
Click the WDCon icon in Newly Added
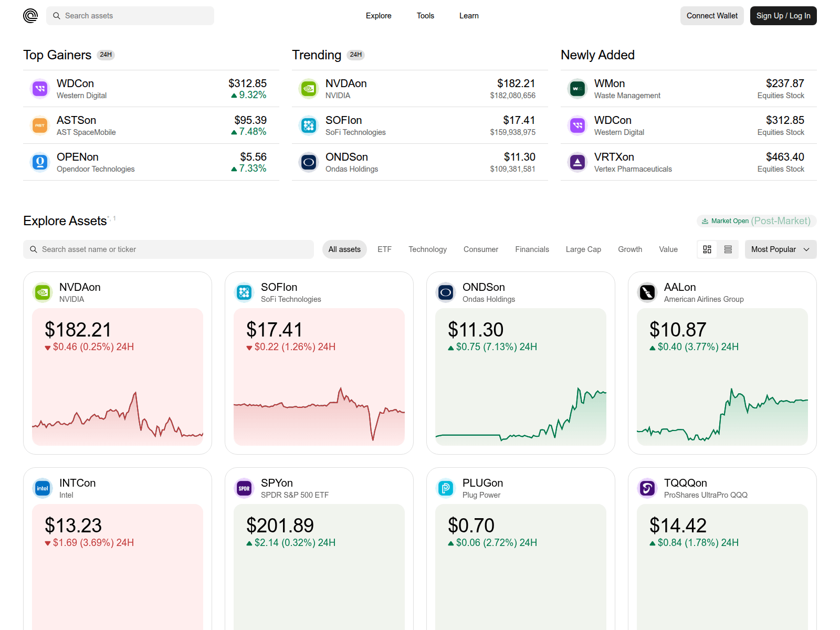pos(577,125)
